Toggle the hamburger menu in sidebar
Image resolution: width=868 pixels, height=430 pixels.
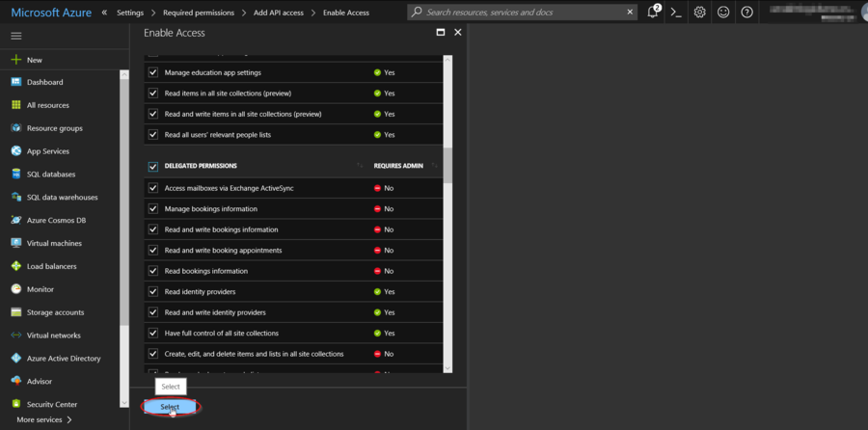click(15, 36)
